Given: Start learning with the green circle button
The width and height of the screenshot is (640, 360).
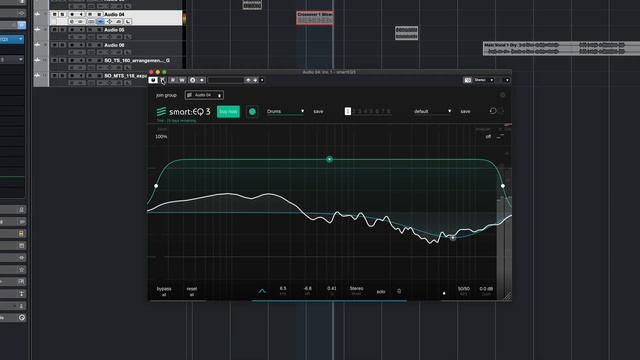Looking at the screenshot, I should click(252, 111).
